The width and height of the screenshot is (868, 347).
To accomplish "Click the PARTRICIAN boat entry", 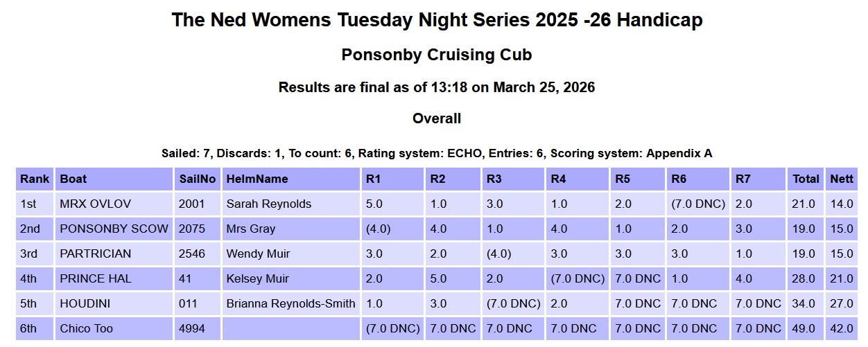I will click(x=96, y=253).
